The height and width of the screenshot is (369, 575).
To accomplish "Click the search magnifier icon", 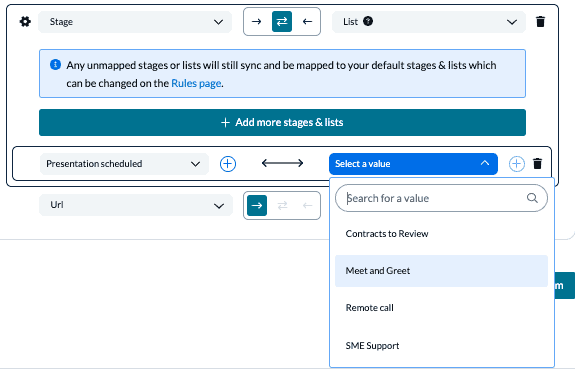I will click(532, 198).
